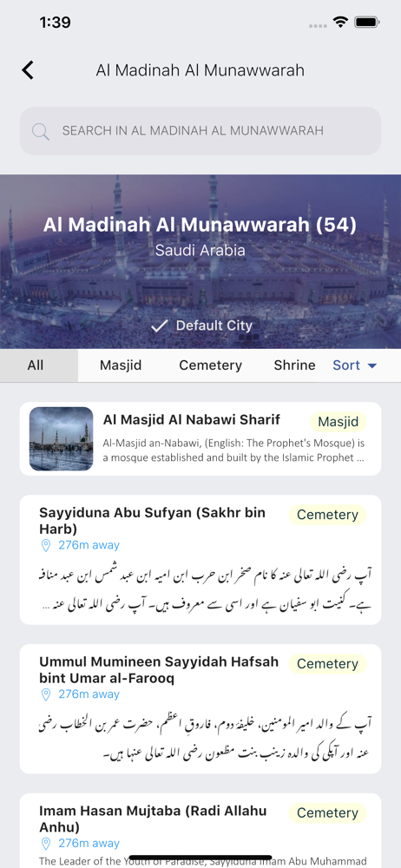The height and width of the screenshot is (868, 401).
Task: Tap the Masjid category badge
Action: coord(339,422)
